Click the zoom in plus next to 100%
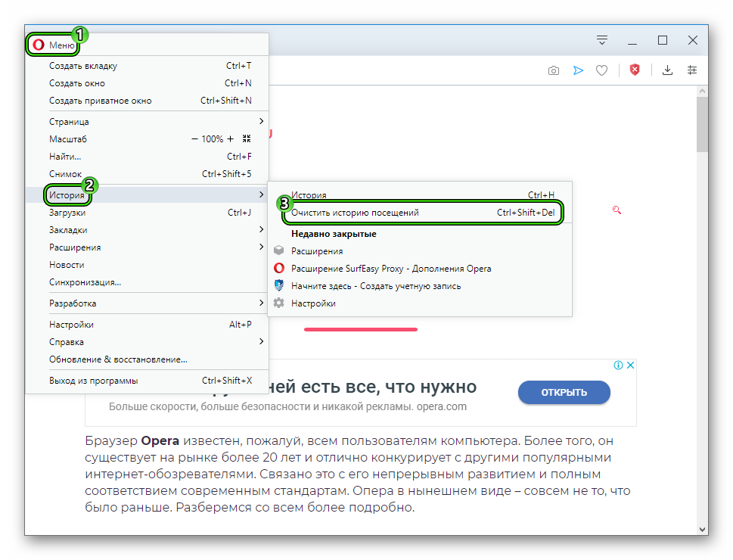Image resolution: width=733 pixels, height=560 pixels. coord(230,139)
